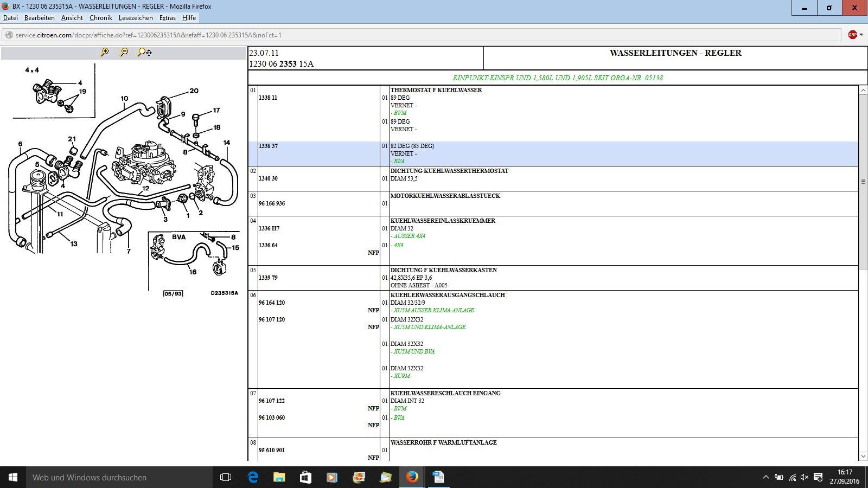Zoom out of the parts diagram
The height and width of the screenshot is (488, 868).
(124, 52)
